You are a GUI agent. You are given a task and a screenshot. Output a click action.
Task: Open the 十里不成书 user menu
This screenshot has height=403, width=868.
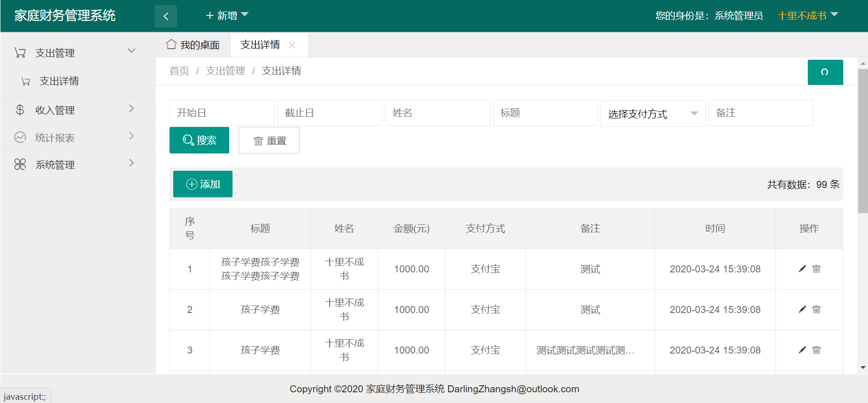(x=807, y=16)
